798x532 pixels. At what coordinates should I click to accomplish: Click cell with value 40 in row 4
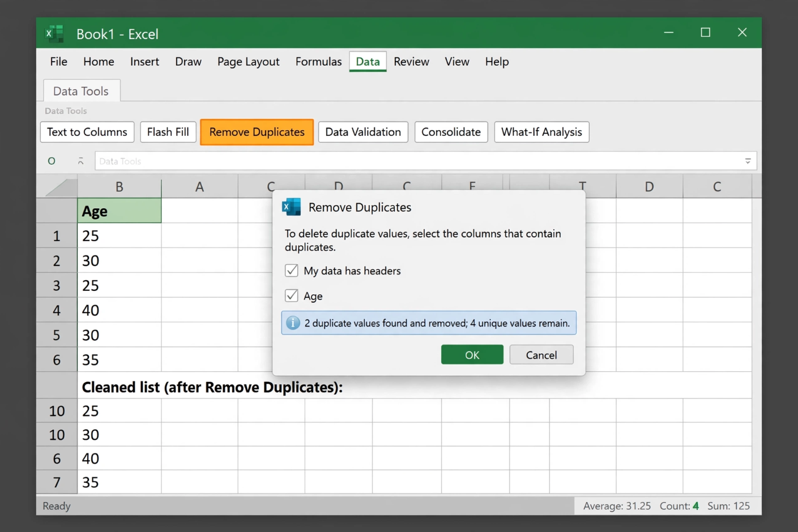point(120,310)
